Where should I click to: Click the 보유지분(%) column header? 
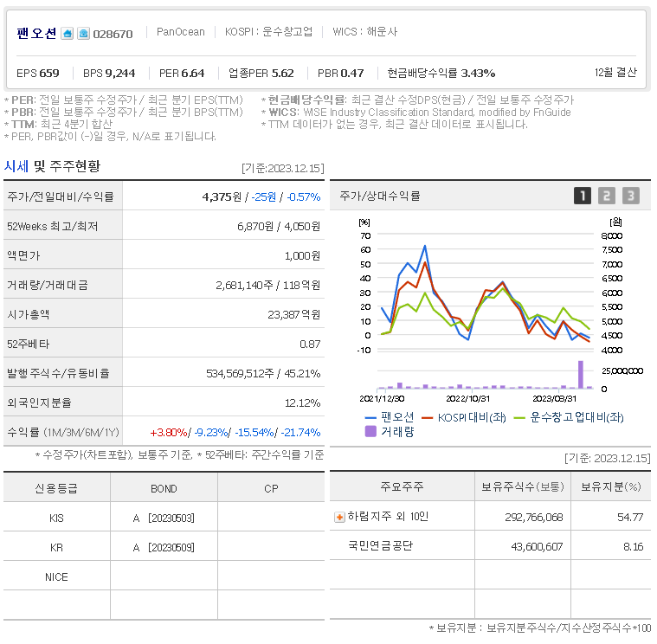[x=611, y=486]
